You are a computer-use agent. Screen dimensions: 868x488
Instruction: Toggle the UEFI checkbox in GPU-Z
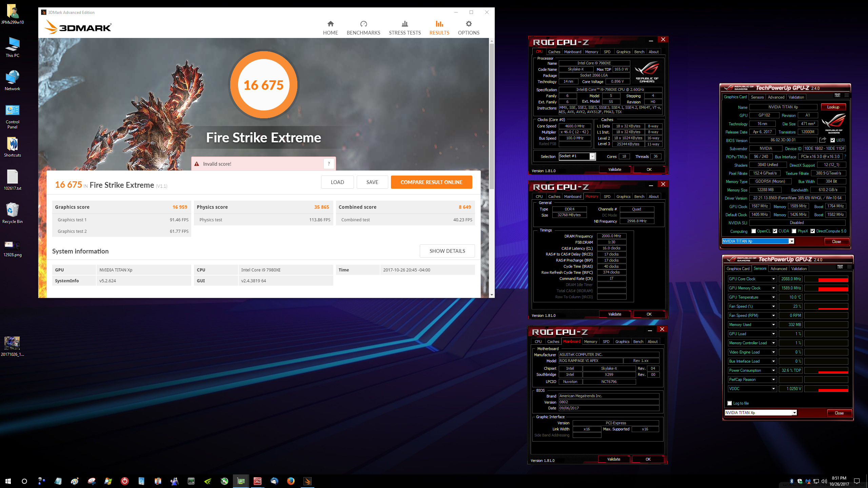click(x=832, y=140)
